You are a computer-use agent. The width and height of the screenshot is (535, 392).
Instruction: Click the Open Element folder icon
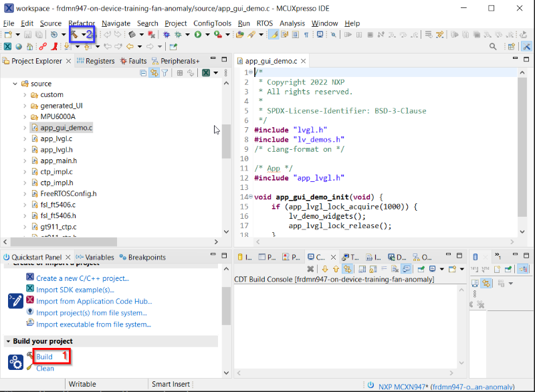tap(240, 35)
